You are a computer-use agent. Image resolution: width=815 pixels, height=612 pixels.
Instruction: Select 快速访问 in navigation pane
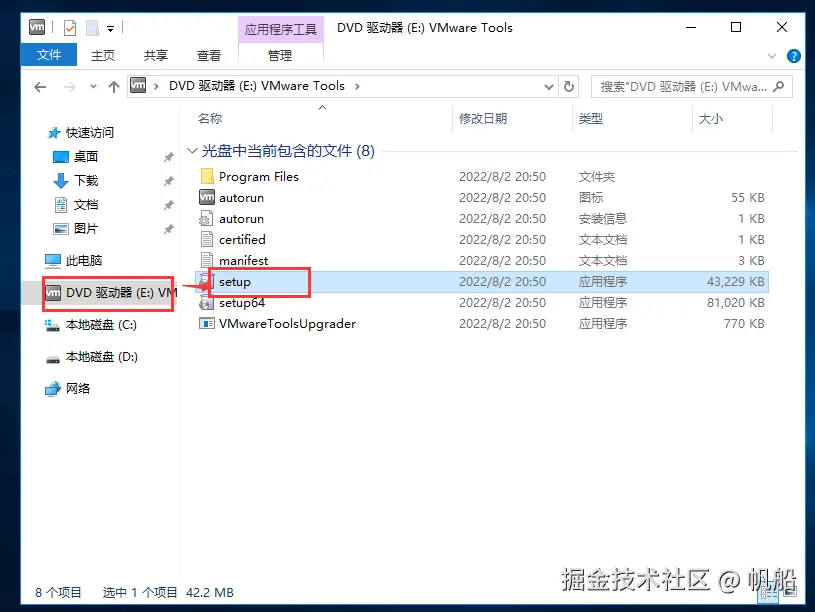pos(89,133)
